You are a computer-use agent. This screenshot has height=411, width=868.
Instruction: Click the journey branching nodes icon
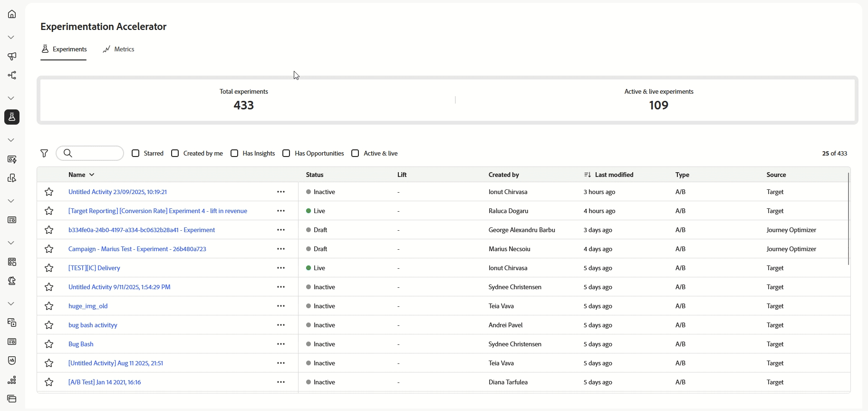pos(12,75)
